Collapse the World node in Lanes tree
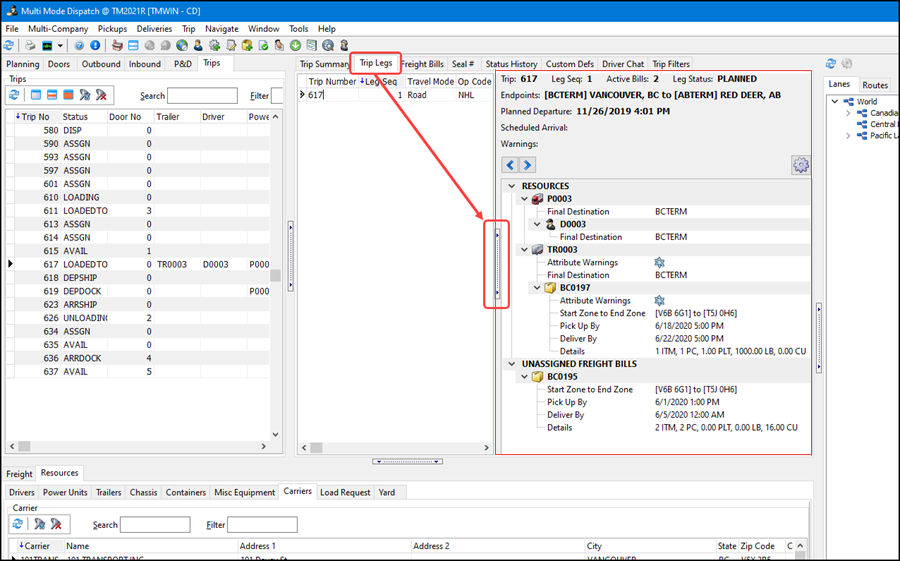 pyautogui.click(x=834, y=101)
